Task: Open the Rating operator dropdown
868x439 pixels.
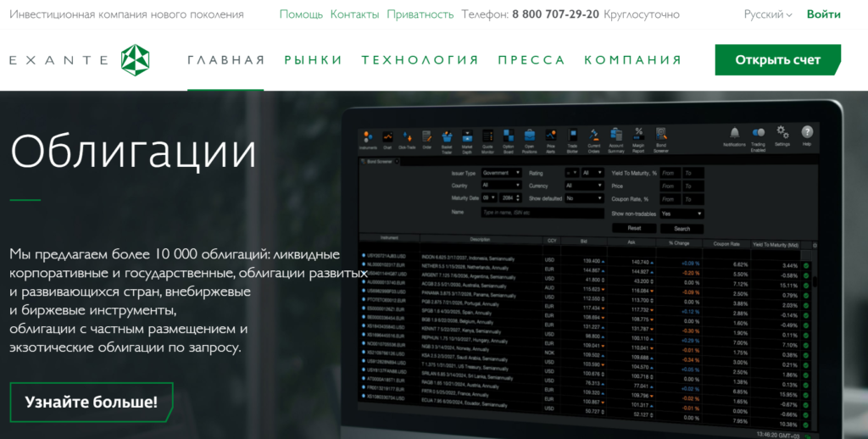Action: (571, 173)
